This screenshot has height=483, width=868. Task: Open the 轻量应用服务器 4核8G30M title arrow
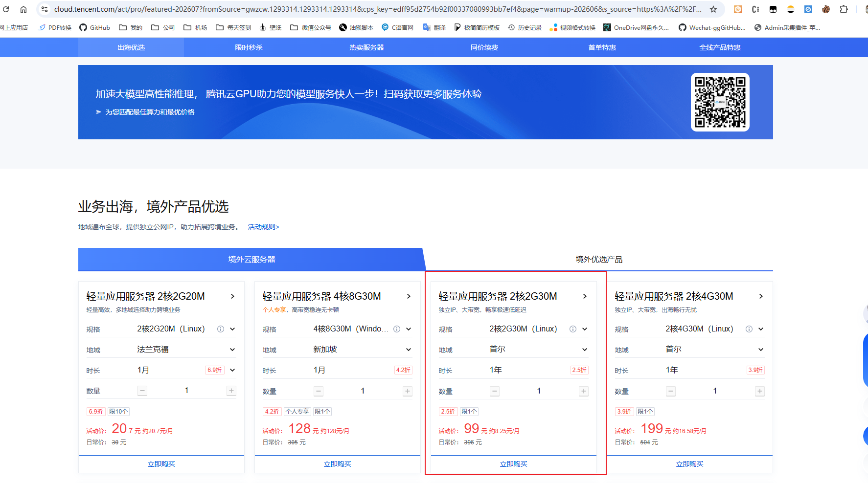click(x=409, y=296)
